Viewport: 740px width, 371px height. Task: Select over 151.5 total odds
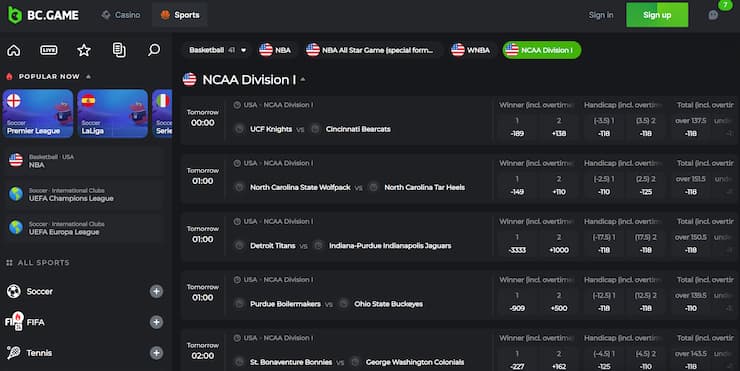pyautogui.click(x=691, y=186)
